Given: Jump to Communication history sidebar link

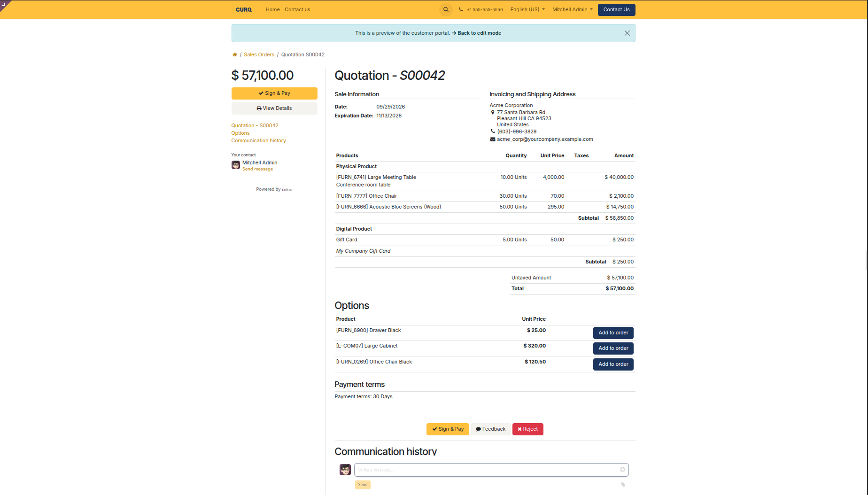Looking at the screenshot, I should tap(258, 141).
